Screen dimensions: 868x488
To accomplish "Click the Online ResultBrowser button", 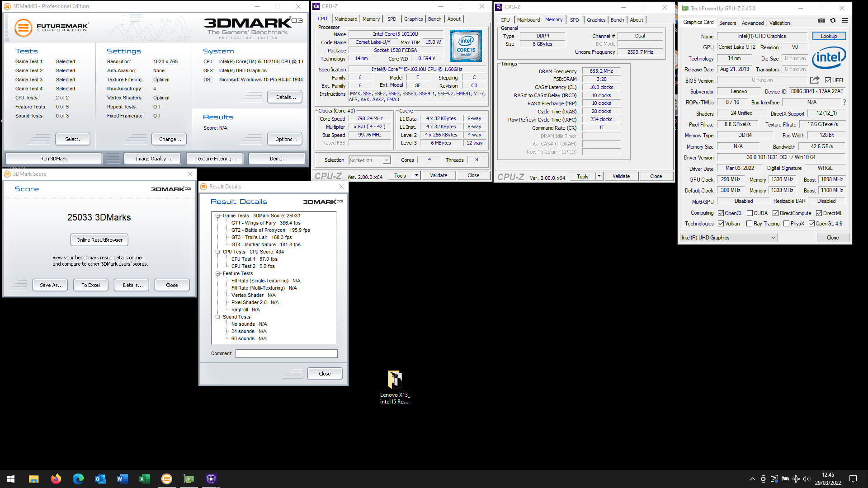I will (x=99, y=240).
